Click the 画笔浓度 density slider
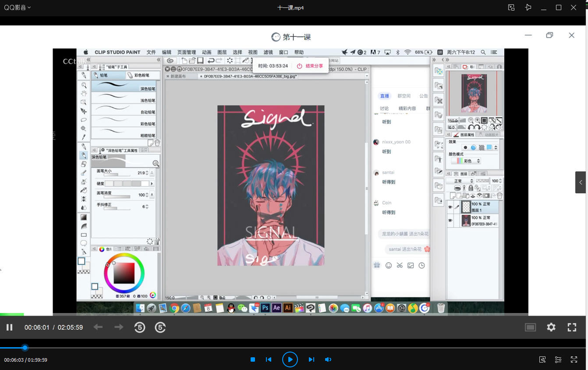The height and width of the screenshot is (370, 588). coord(117,196)
